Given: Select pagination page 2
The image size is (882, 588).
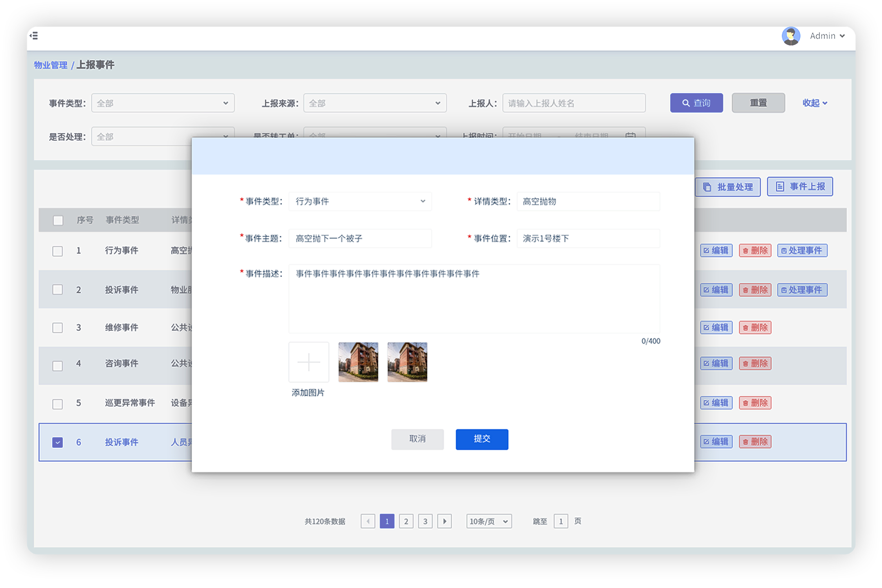Looking at the screenshot, I should click(406, 521).
